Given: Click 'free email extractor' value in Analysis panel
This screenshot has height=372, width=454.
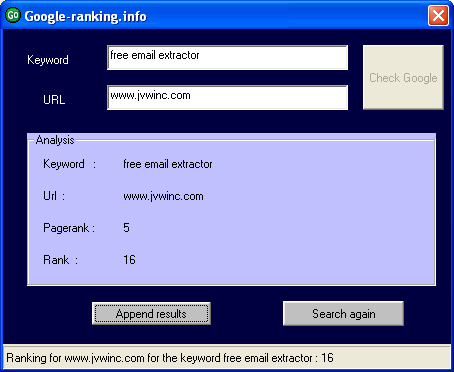Looking at the screenshot, I should click(168, 164).
